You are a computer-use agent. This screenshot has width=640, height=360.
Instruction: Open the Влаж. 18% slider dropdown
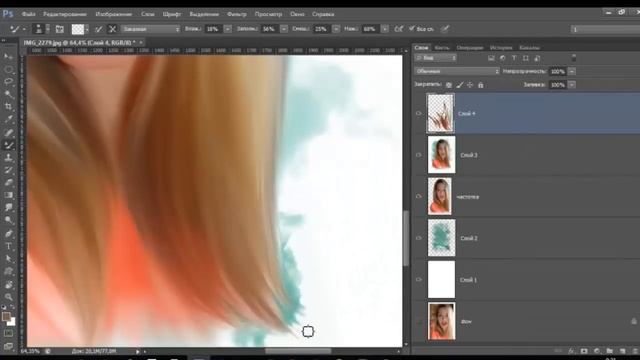coord(228,29)
